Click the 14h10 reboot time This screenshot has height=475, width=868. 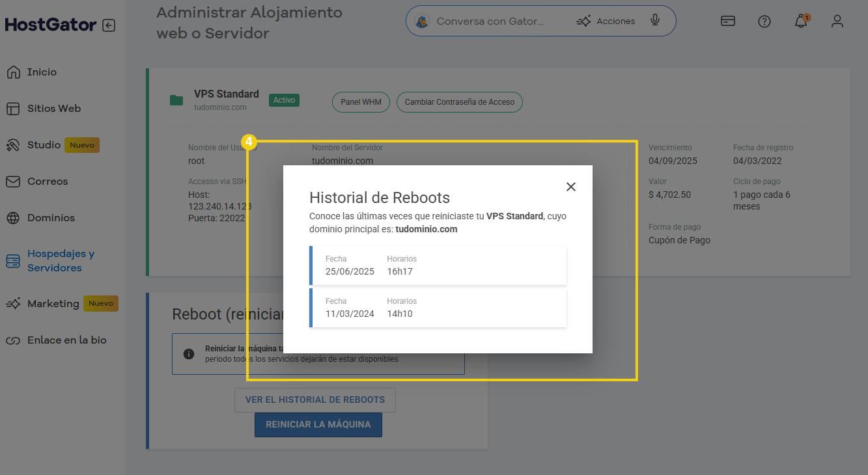coord(400,314)
